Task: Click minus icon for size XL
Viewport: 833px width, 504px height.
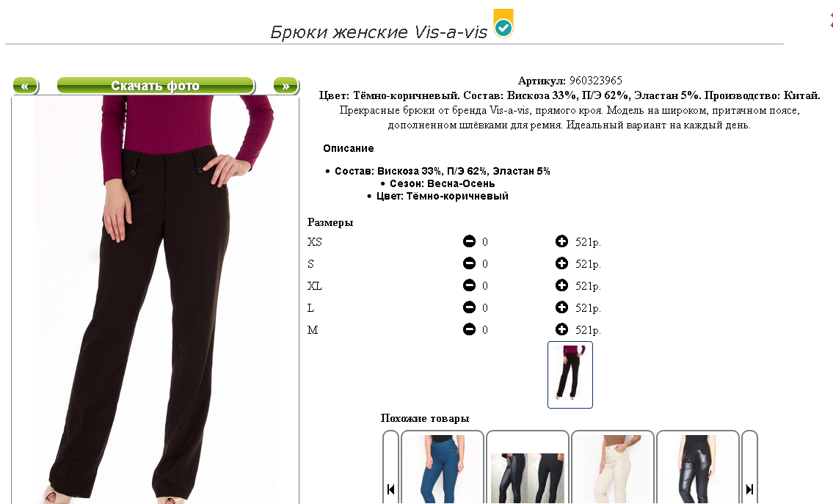Action: click(469, 285)
